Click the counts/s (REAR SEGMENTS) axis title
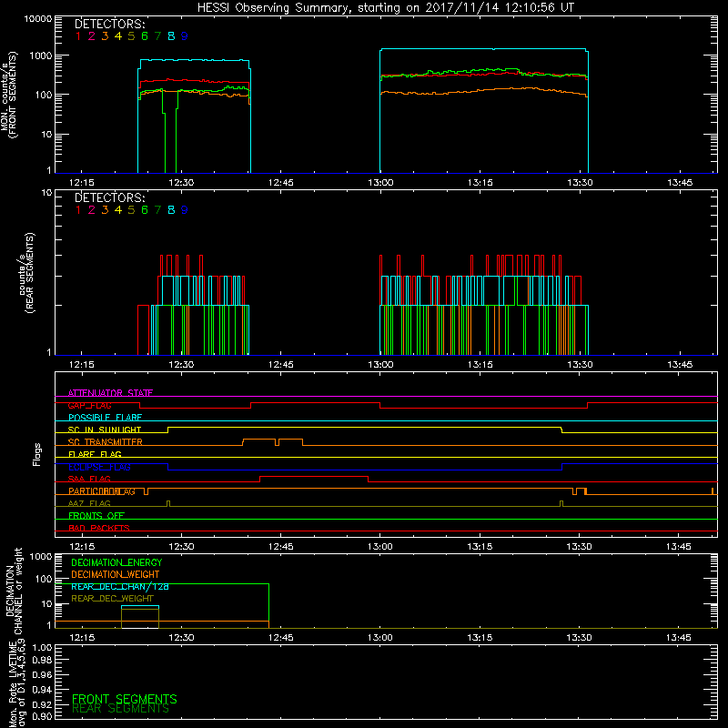The width and height of the screenshot is (728, 728). coord(26,272)
